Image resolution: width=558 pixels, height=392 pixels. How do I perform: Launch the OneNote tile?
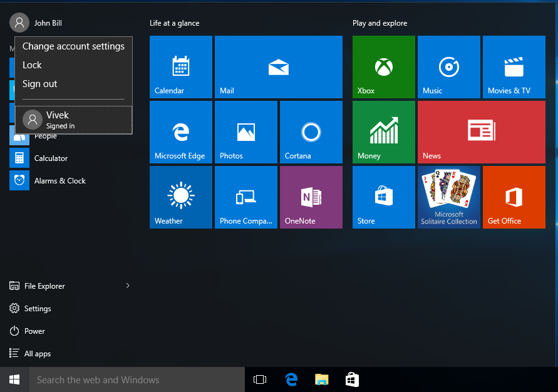pos(311,197)
